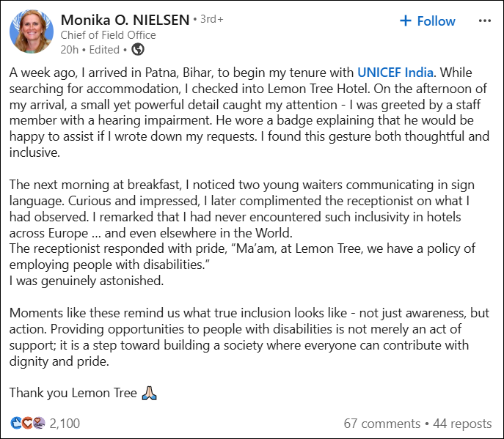Click the red heart Love reaction icon

pyautogui.click(x=28, y=423)
